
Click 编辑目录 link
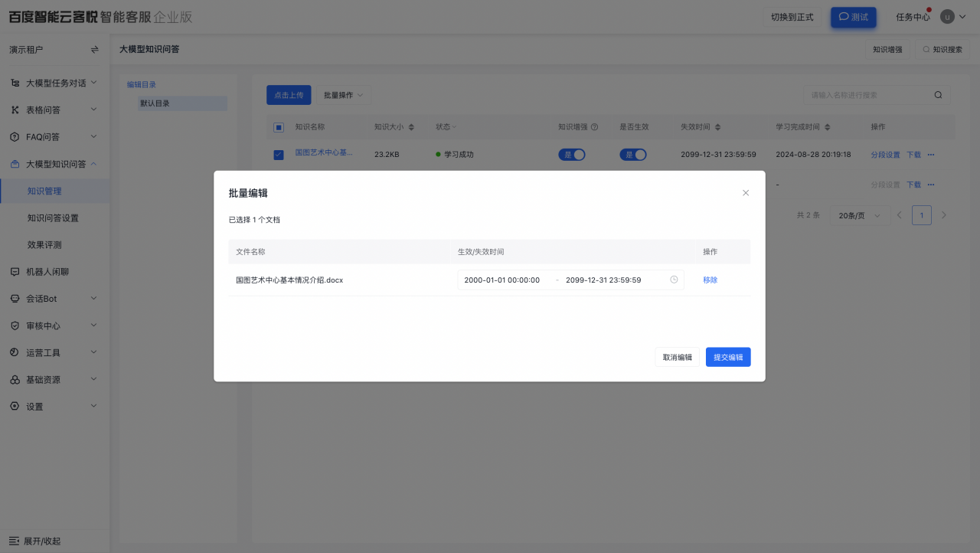(142, 85)
